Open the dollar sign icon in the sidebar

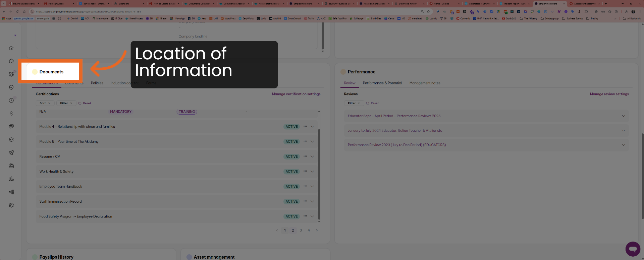[x=11, y=114]
